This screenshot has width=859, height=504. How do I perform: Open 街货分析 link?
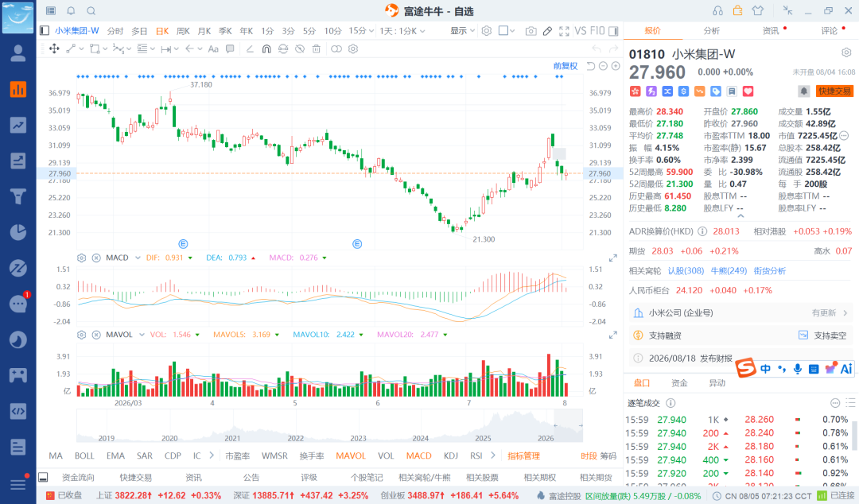point(770,270)
